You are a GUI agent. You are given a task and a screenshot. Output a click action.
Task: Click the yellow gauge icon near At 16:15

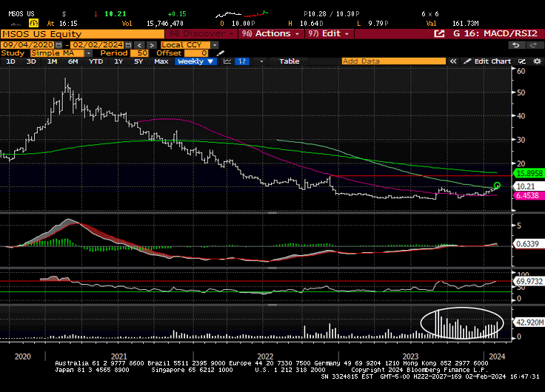pyautogui.click(x=34, y=23)
